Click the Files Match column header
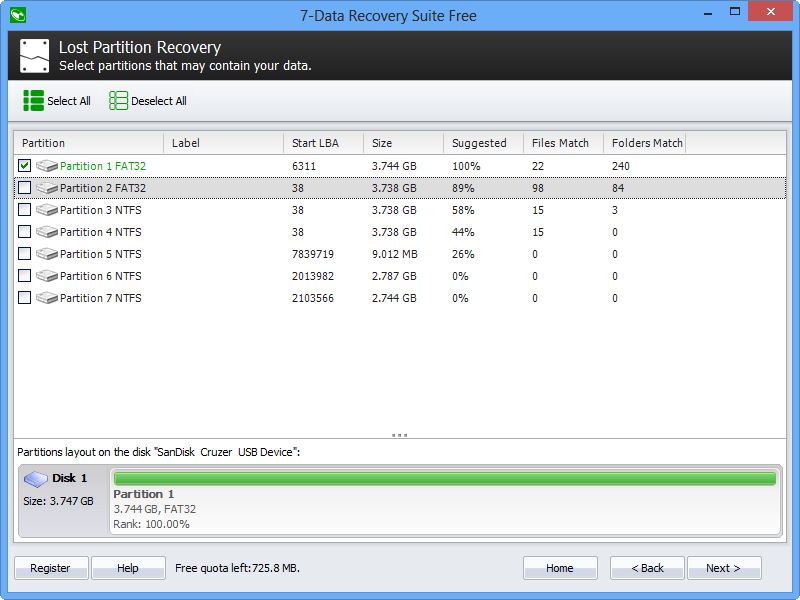800x600 pixels. click(x=562, y=143)
